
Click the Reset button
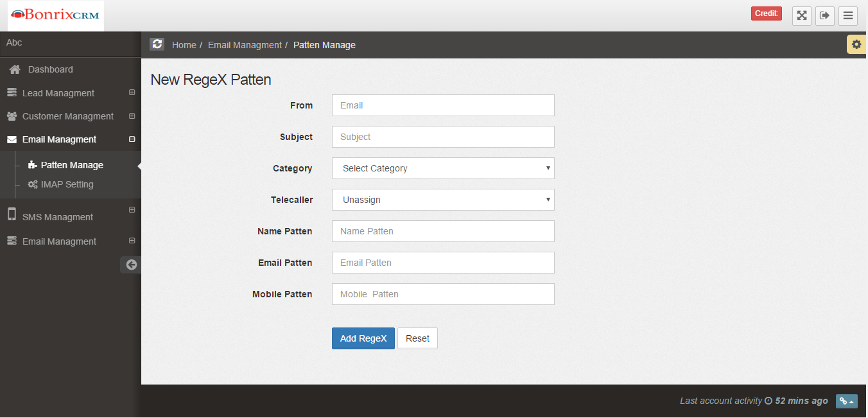coord(417,338)
